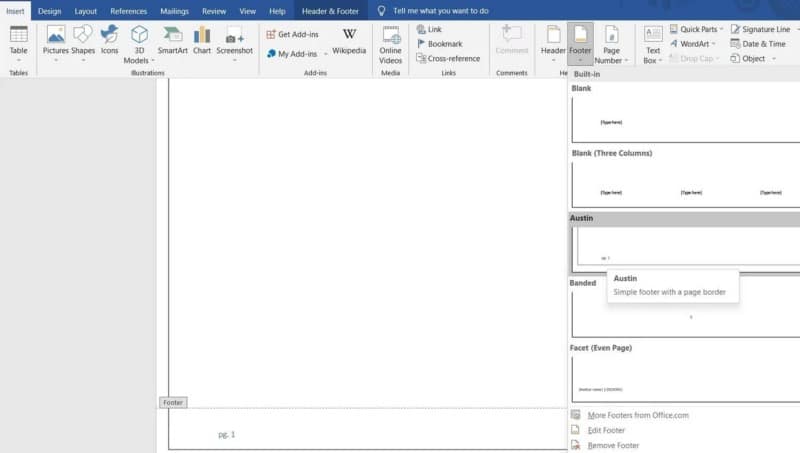Expand the WordArt dropdown arrow
Image resolution: width=800 pixels, height=453 pixels.
713,44
